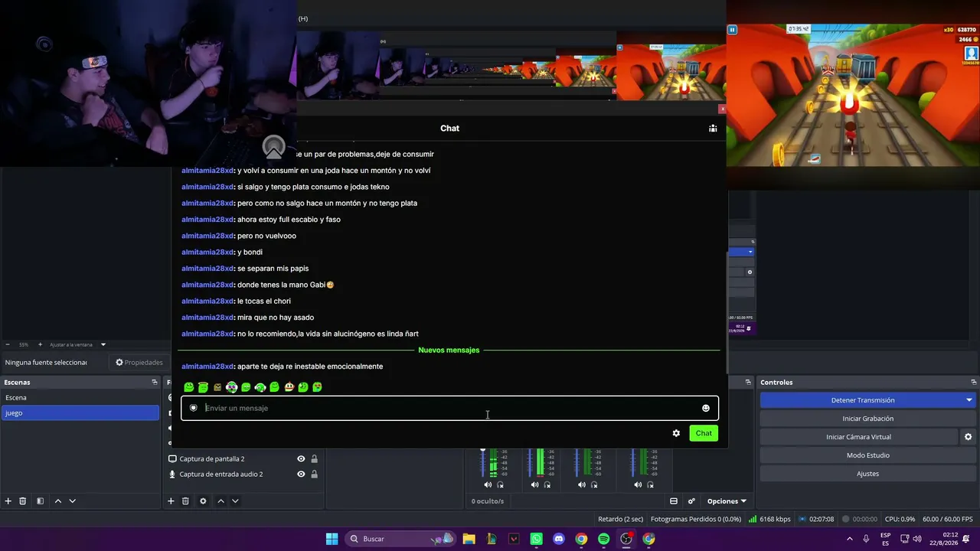The width and height of the screenshot is (980, 551).
Task: Pause the game with the pause icon
Action: [732, 30]
